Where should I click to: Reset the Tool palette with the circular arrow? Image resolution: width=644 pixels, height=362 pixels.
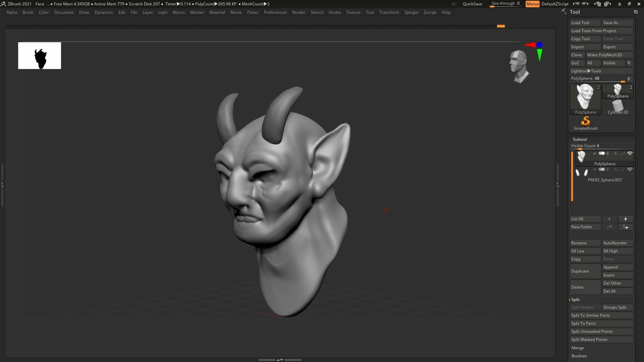pyautogui.click(x=636, y=11)
